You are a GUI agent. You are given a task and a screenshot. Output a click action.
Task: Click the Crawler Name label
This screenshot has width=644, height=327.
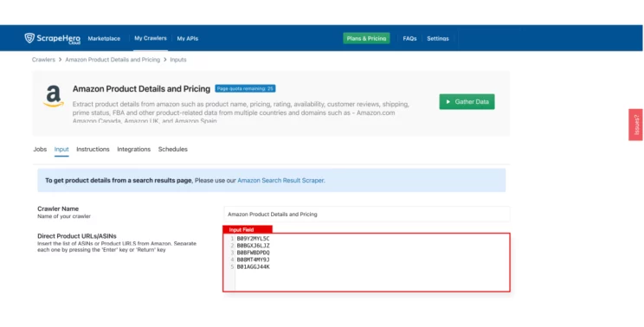click(x=58, y=208)
